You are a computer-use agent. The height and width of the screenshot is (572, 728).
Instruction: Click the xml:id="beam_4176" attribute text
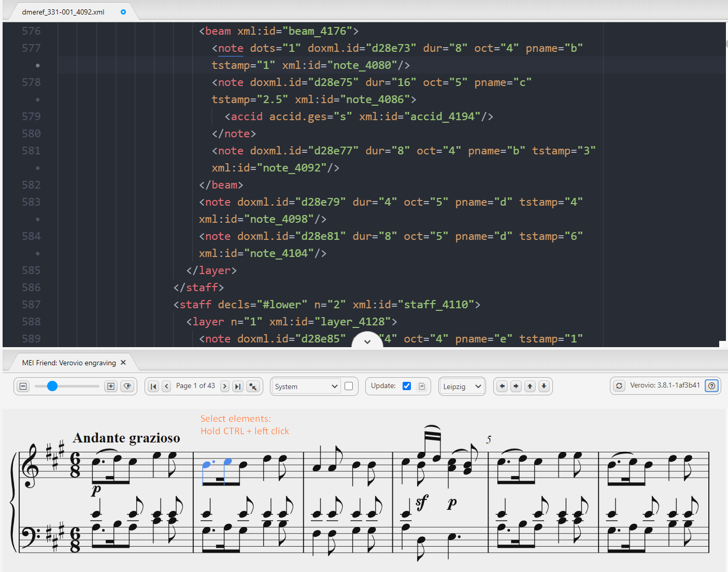click(x=295, y=31)
